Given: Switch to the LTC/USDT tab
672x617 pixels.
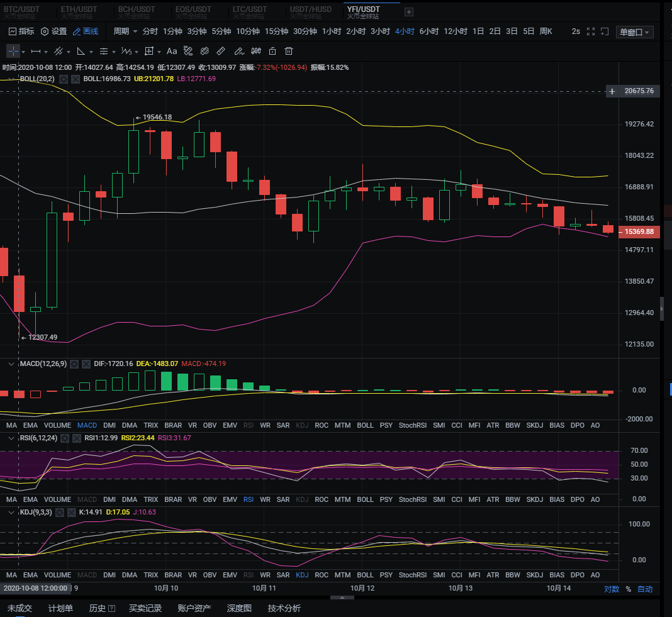Looking at the screenshot, I should point(250,12).
